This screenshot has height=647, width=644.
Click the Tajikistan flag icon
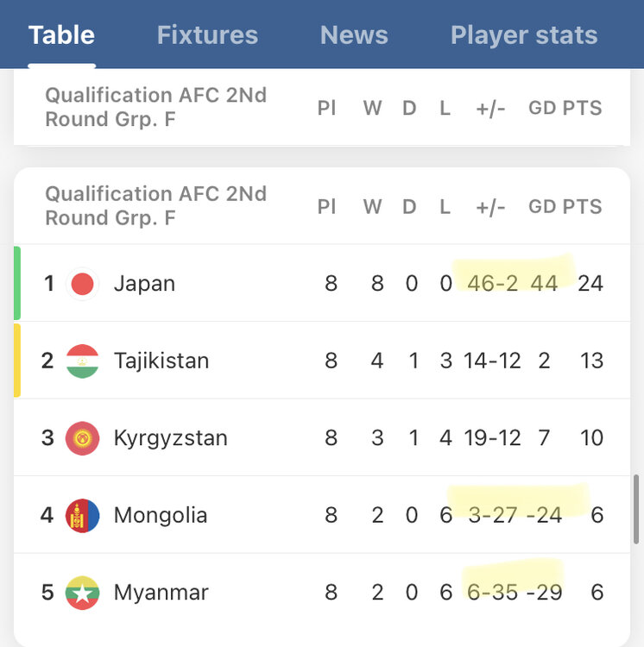pyautogui.click(x=83, y=361)
